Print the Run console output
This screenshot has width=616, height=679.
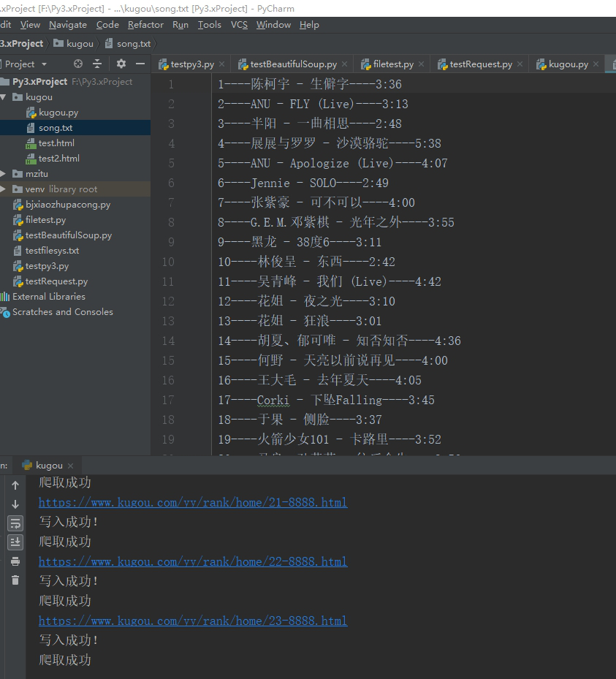coord(15,561)
